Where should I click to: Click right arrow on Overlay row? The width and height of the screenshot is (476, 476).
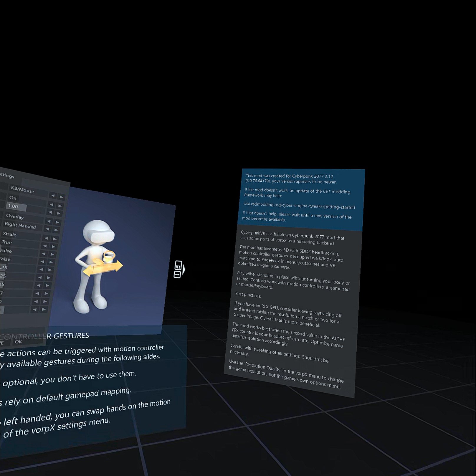(x=58, y=222)
